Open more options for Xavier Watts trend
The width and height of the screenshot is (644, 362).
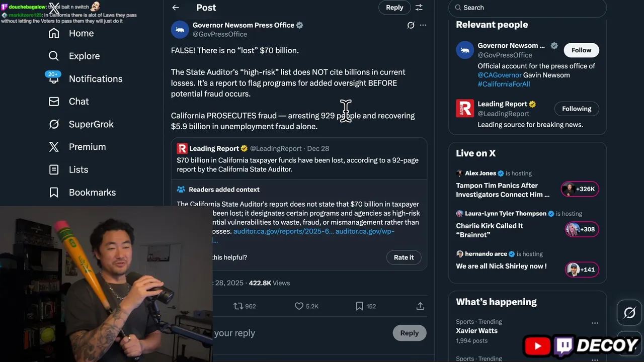595,323
